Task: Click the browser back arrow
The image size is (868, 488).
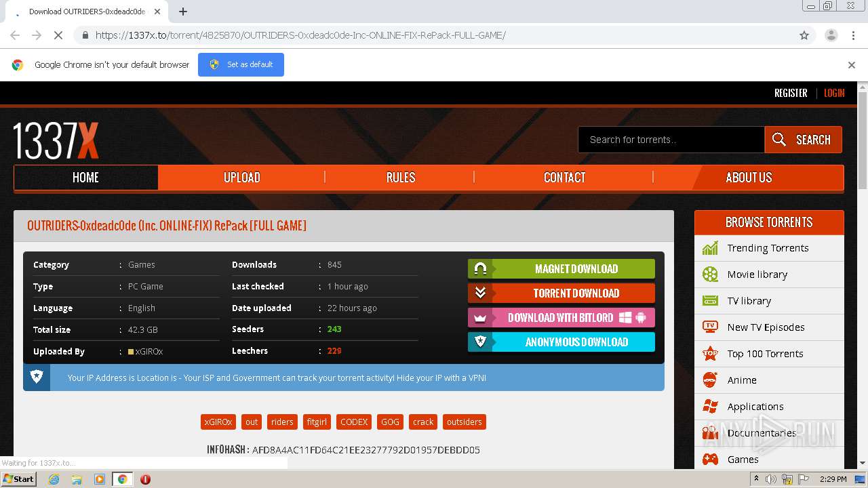Action: point(15,35)
